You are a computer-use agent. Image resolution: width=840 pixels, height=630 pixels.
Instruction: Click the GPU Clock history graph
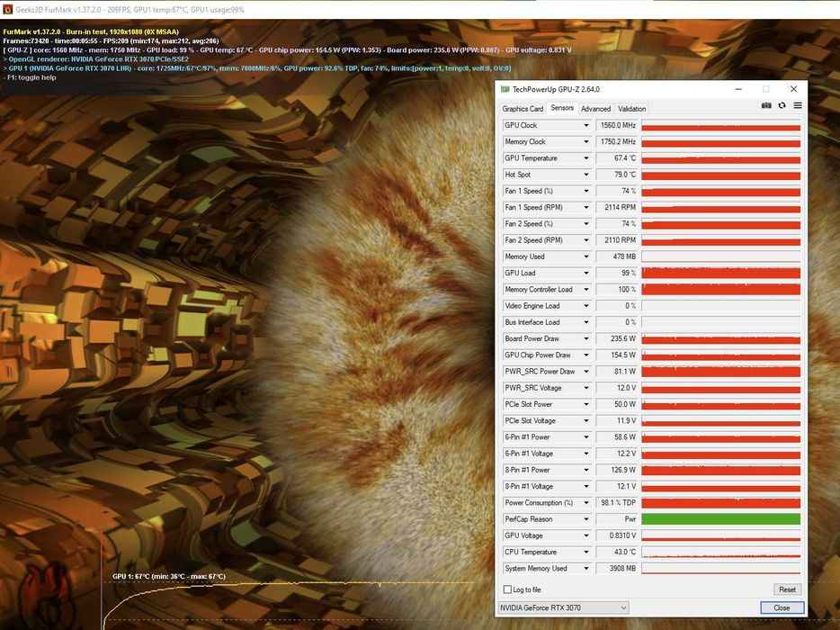pyautogui.click(x=720, y=125)
